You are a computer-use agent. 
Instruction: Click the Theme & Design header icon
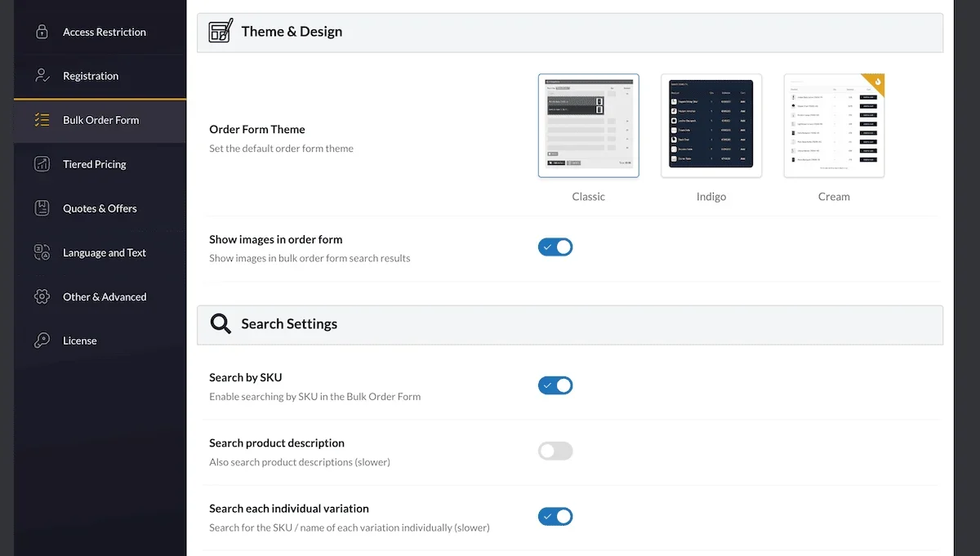(x=220, y=31)
